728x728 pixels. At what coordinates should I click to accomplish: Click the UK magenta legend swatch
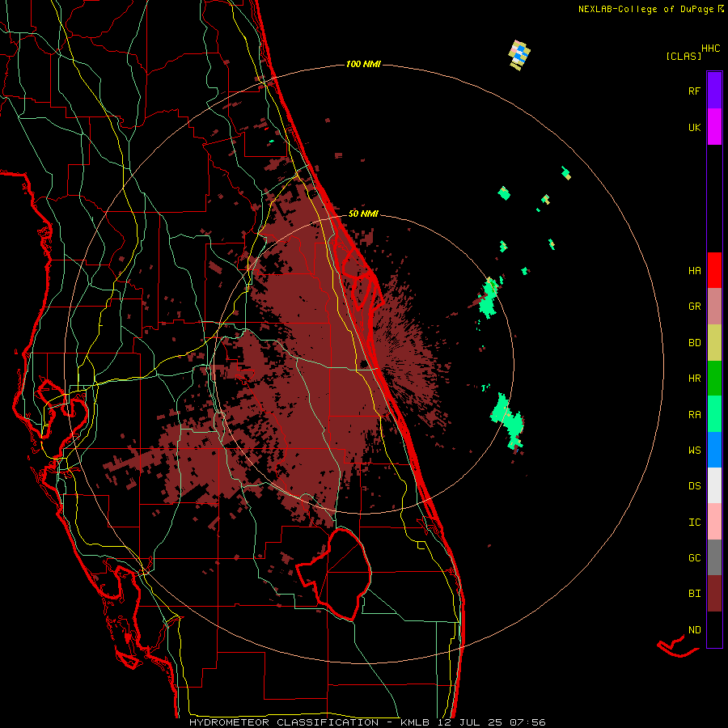click(714, 127)
